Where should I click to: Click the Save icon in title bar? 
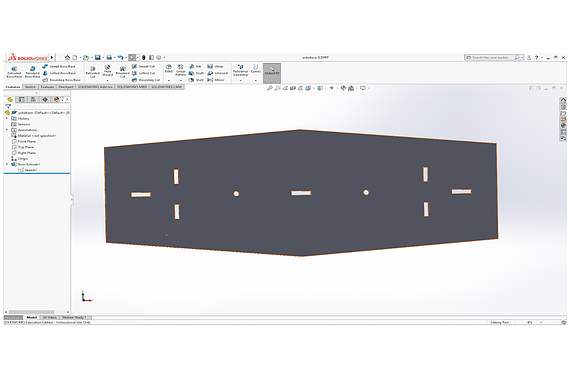pyautogui.click(x=98, y=57)
